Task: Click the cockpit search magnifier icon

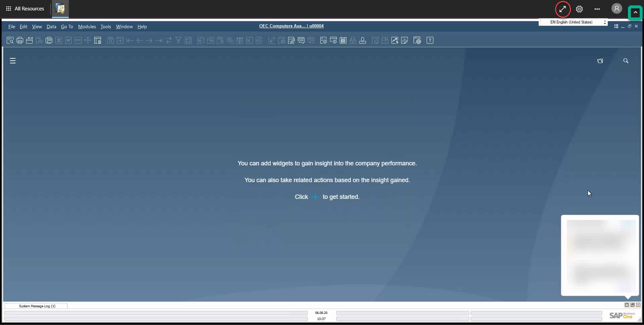Action: coord(626,61)
